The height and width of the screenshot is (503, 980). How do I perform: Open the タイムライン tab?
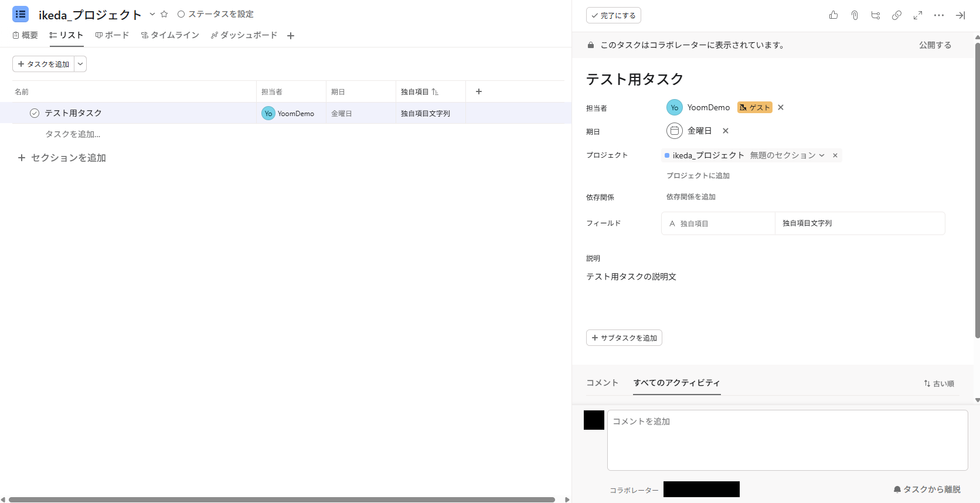170,35
